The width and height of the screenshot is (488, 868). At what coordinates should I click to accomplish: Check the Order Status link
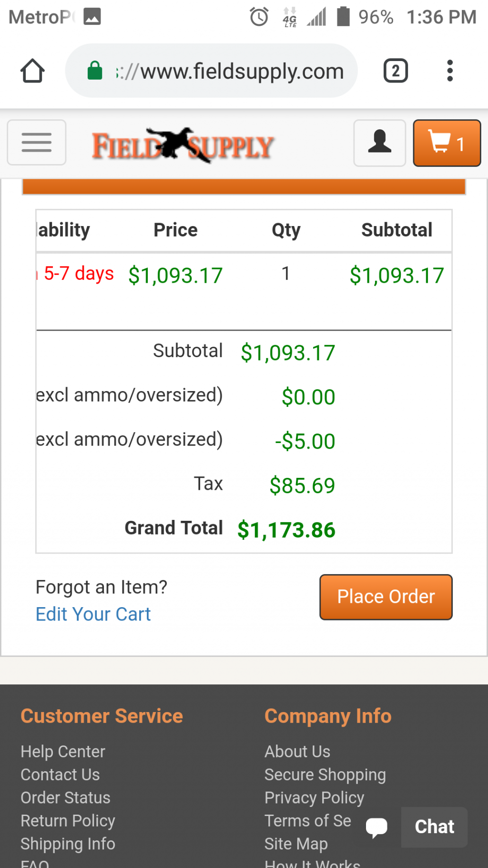click(66, 797)
